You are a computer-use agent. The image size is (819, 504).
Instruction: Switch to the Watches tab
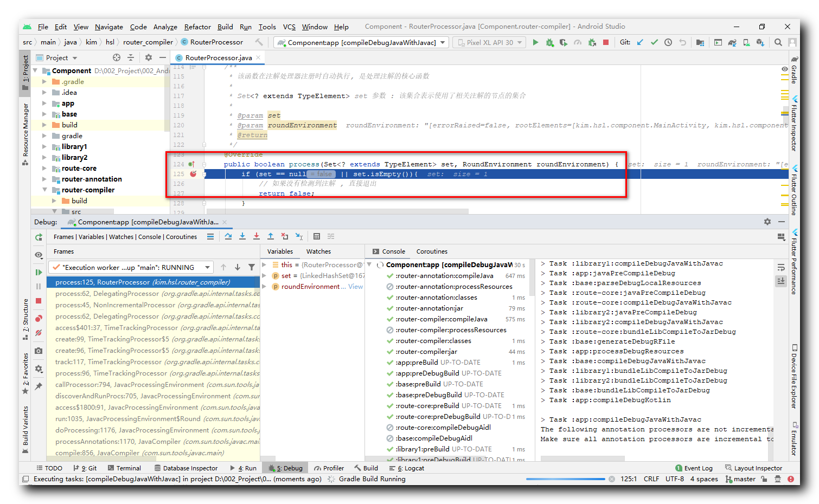tap(318, 251)
